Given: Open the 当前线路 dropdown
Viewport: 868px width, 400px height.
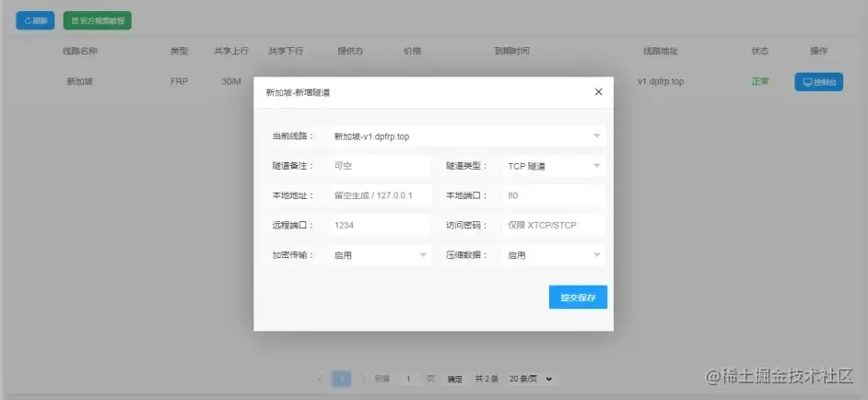Looking at the screenshot, I should pos(466,135).
